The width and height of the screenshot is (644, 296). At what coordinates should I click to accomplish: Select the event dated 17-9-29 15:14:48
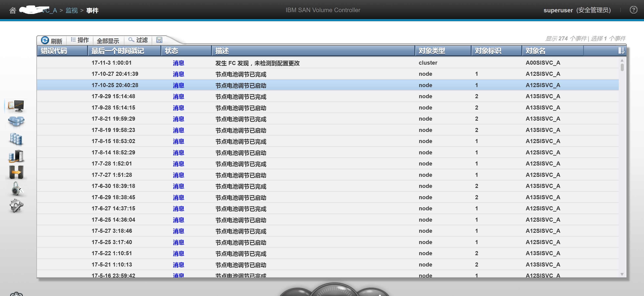pos(327,96)
